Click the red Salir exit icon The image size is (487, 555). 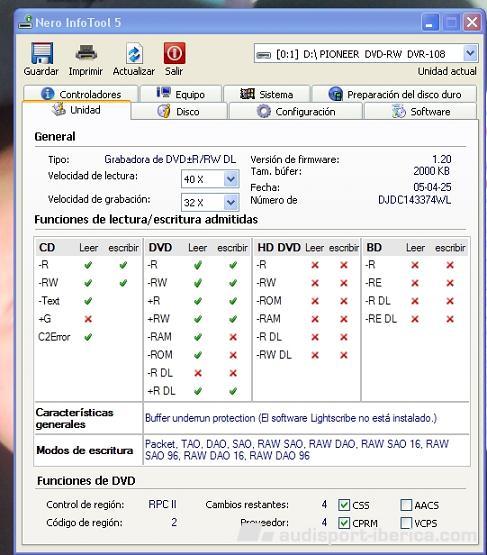pos(174,53)
